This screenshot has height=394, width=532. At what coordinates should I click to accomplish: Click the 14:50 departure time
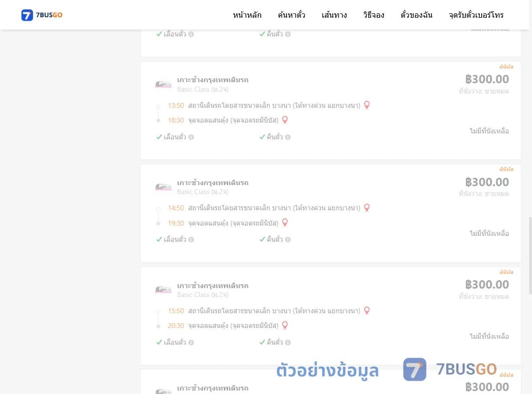(x=176, y=208)
